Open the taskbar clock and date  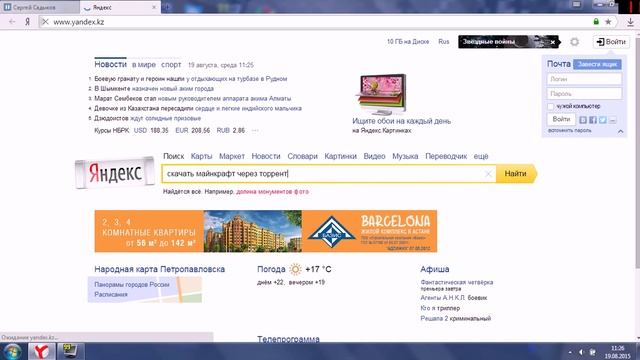coord(618,352)
